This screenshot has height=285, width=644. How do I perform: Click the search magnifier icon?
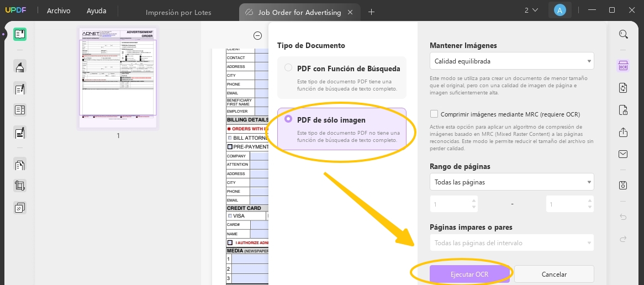[x=623, y=34]
